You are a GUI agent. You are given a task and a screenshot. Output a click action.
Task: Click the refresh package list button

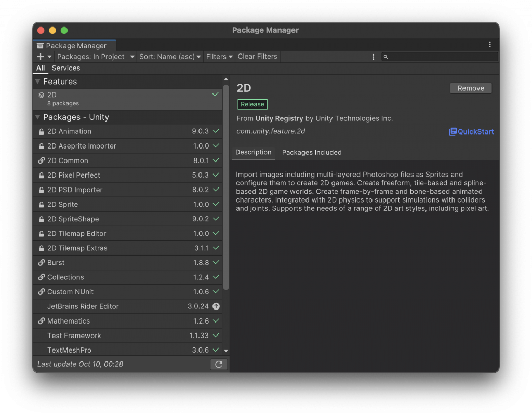tap(219, 364)
